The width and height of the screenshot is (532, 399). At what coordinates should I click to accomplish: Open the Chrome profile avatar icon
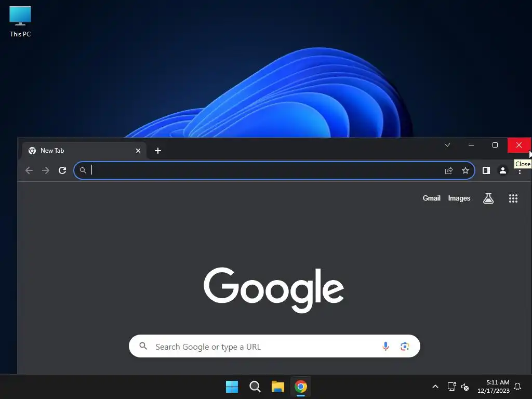tap(503, 170)
